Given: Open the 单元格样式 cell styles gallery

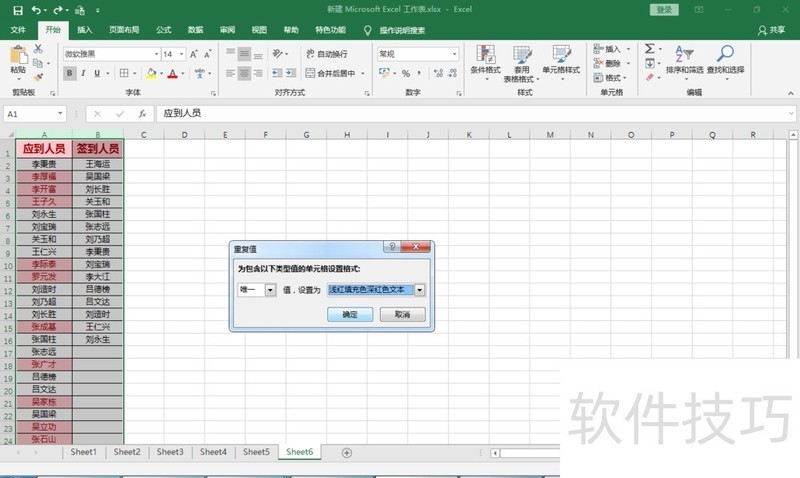Looking at the screenshot, I should point(560,59).
